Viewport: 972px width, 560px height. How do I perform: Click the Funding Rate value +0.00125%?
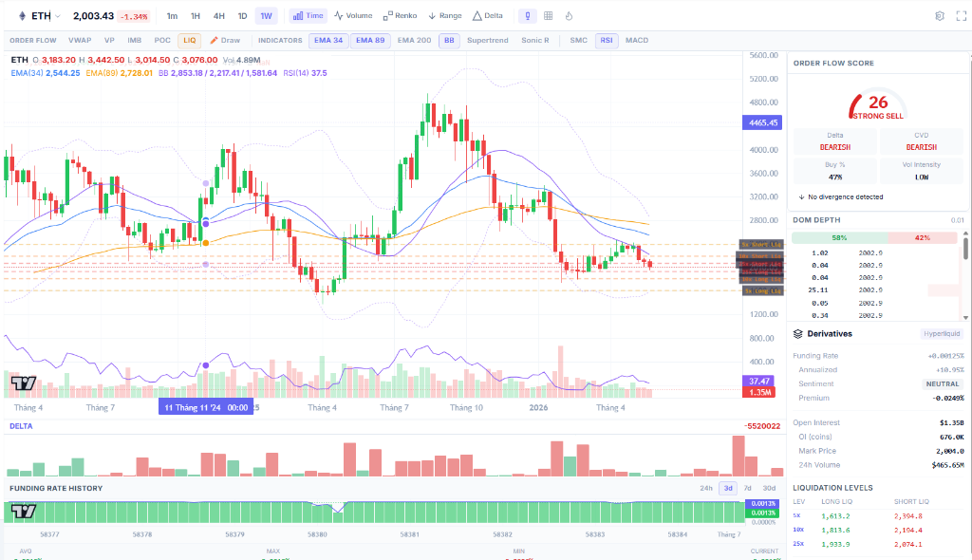click(x=945, y=356)
